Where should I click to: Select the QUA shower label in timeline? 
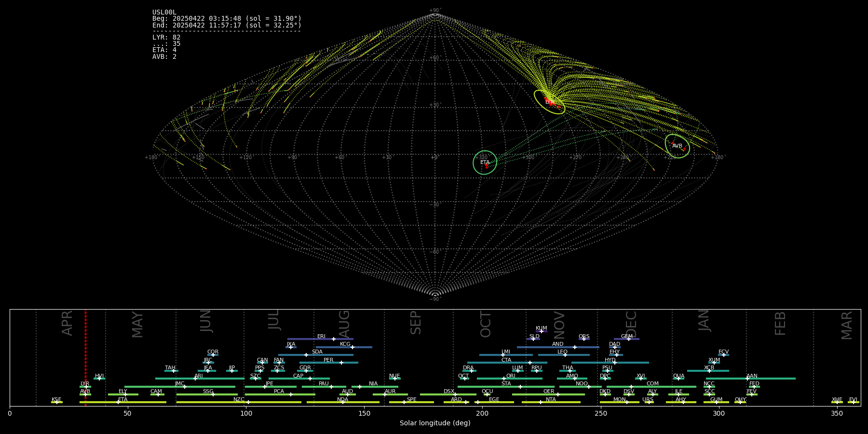tap(679, 376)
